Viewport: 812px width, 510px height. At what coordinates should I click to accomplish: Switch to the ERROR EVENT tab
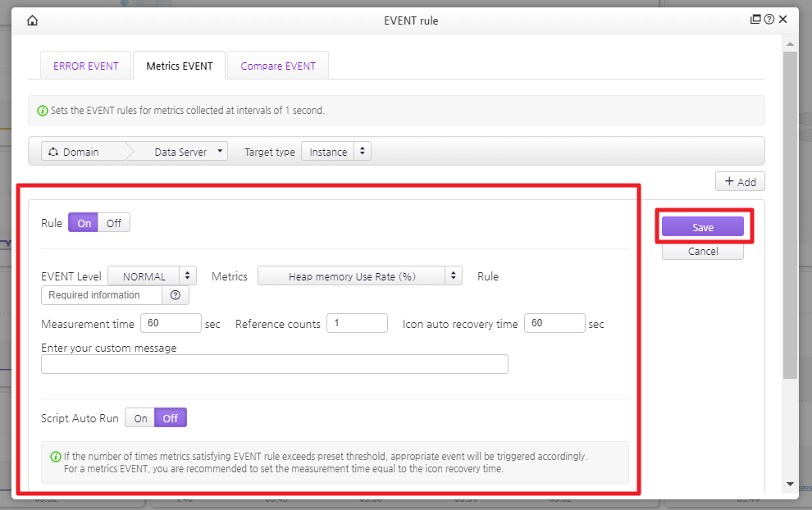86,66
